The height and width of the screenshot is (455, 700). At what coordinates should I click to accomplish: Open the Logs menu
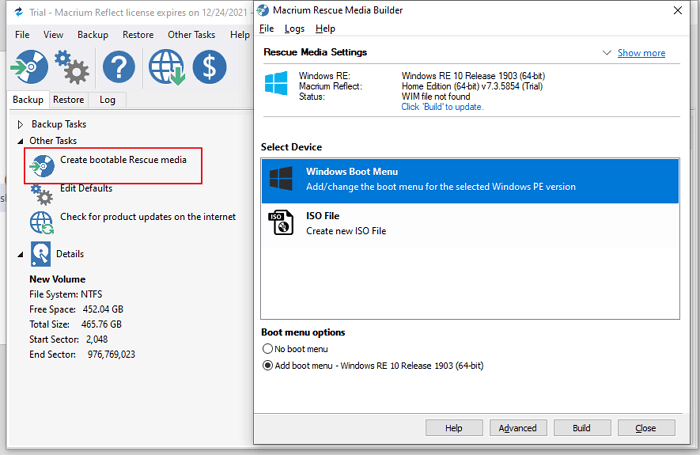pos(295,29)
